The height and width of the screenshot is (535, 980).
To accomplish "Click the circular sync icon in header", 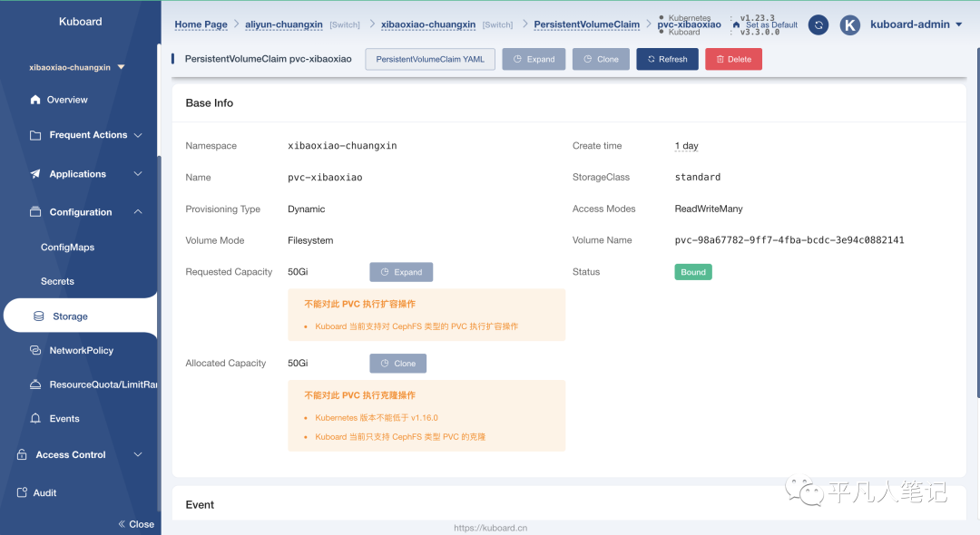I will 818,24.
